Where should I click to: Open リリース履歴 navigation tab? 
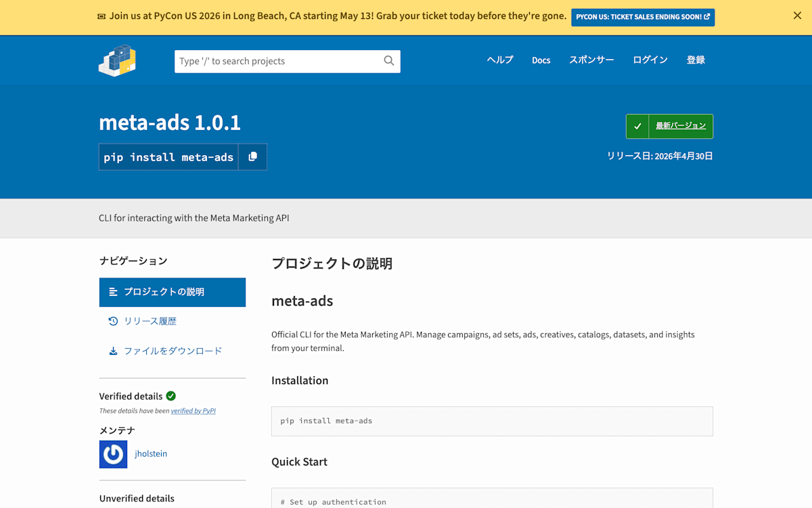point(173,321)
